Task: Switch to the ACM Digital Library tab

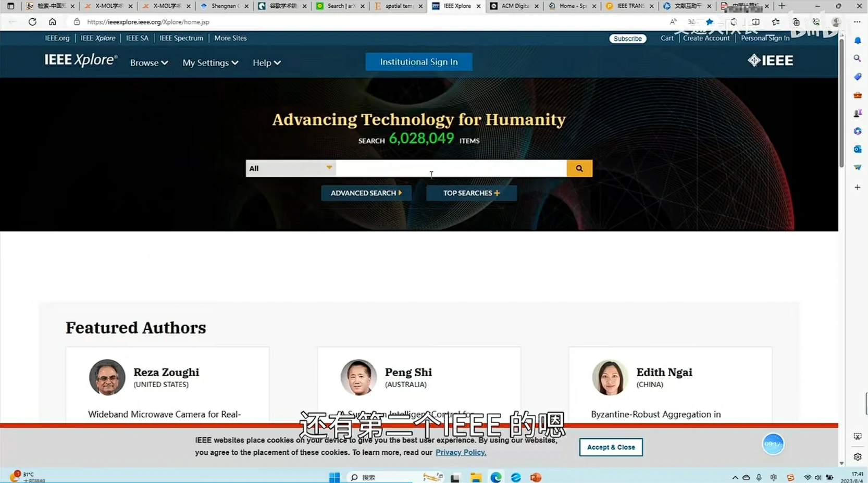Action: tap(513, 6)
